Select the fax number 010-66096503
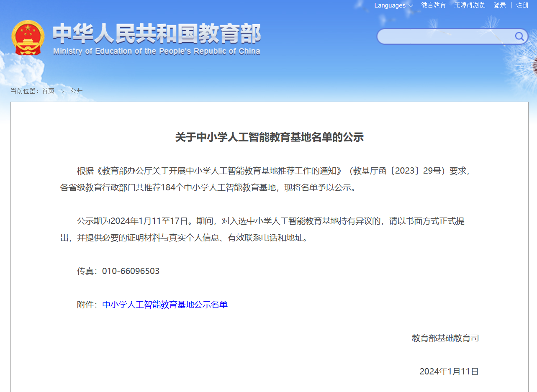The width and height of the screenshot is (537, 392). coord(131,271)
